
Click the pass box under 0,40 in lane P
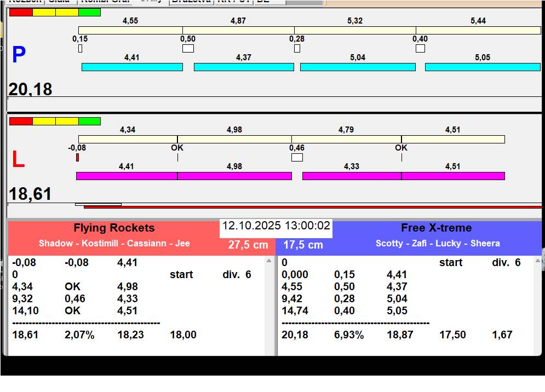tap(420, 49)
